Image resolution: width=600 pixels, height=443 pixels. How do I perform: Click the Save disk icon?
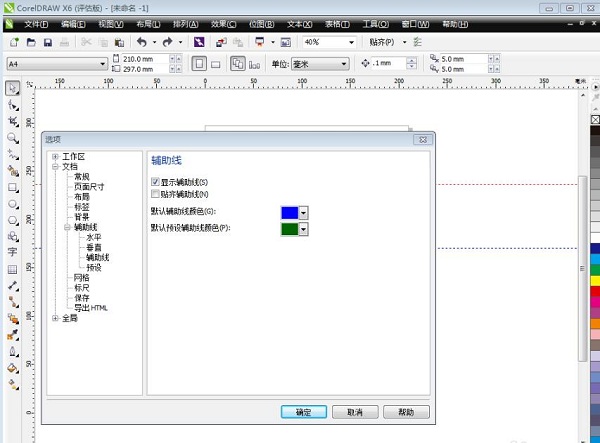[47, 42]
